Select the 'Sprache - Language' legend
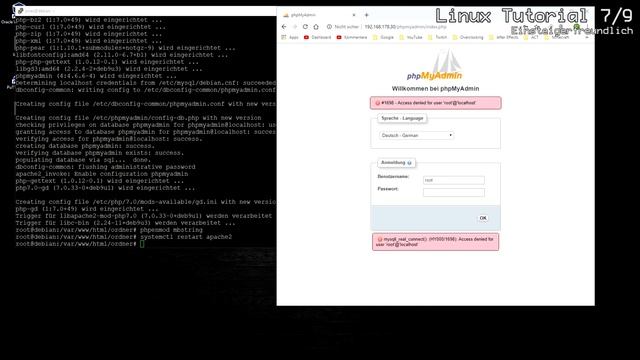The image size is (640, 360). tap(402, 118)
